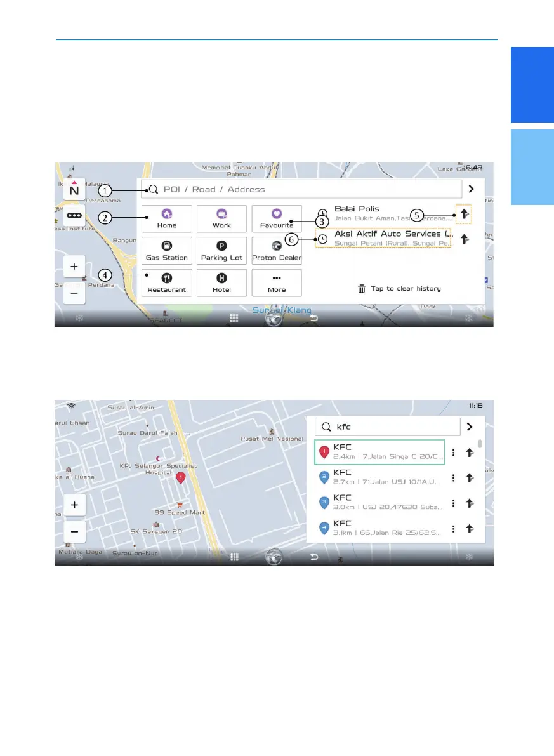Open options for KFC 3.1km result

(x=453, y=529)
